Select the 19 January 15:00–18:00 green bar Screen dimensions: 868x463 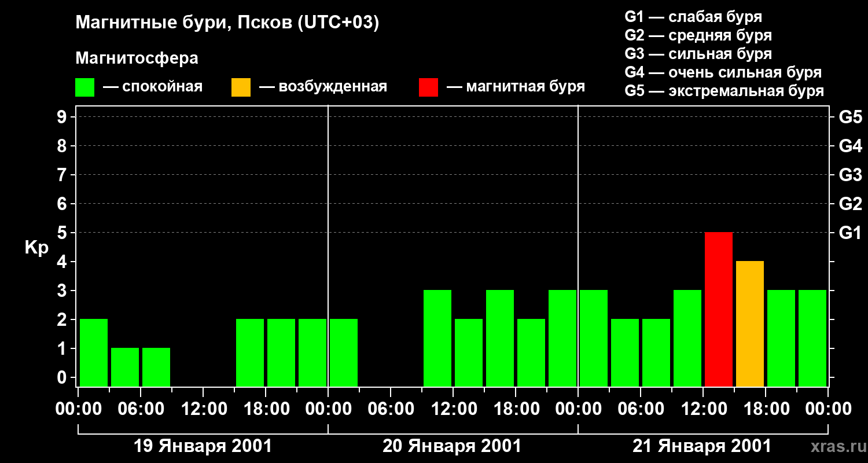coord(250,353)
